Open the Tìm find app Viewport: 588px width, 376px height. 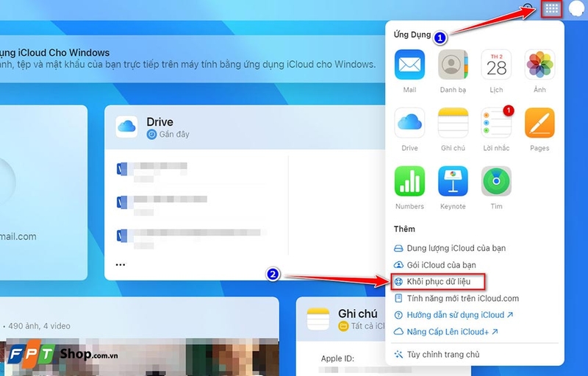click(x=496, y=181)
